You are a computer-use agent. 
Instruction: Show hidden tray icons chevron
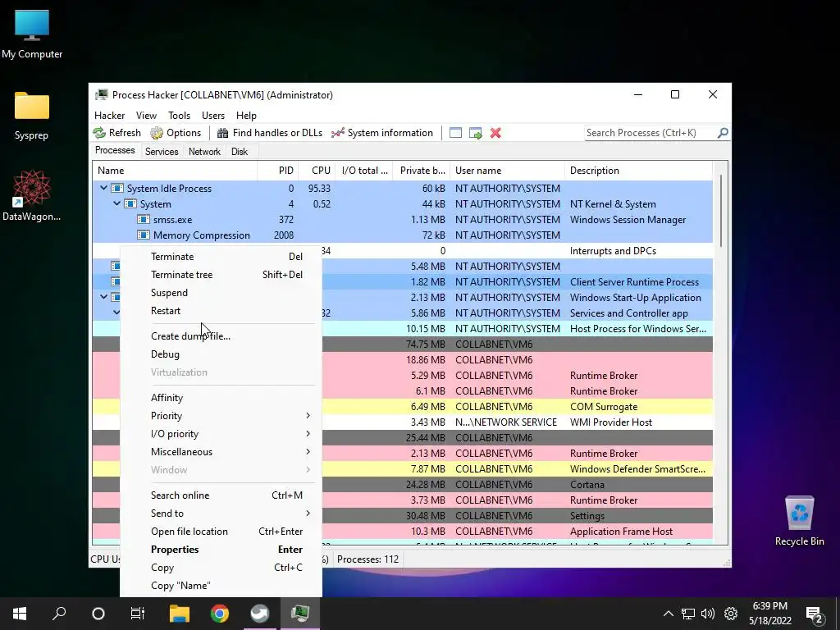click(669, 614)
